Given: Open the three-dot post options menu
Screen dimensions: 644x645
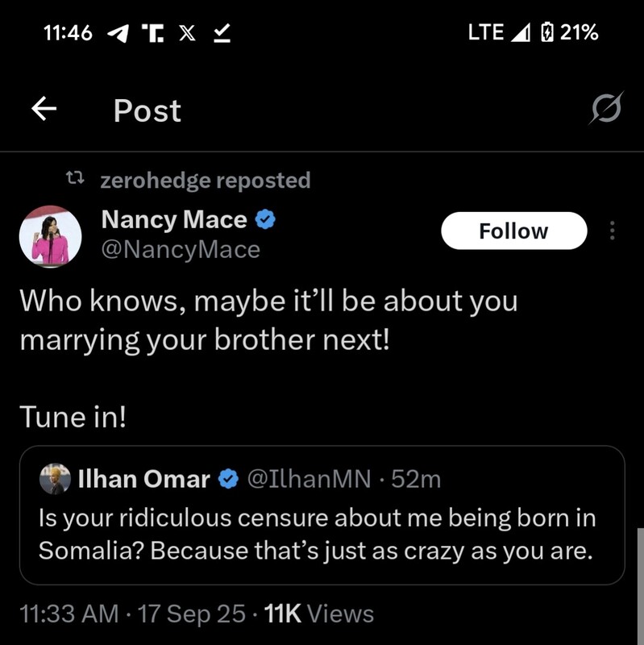Looking at the screenshot, I should click(612, 231).
